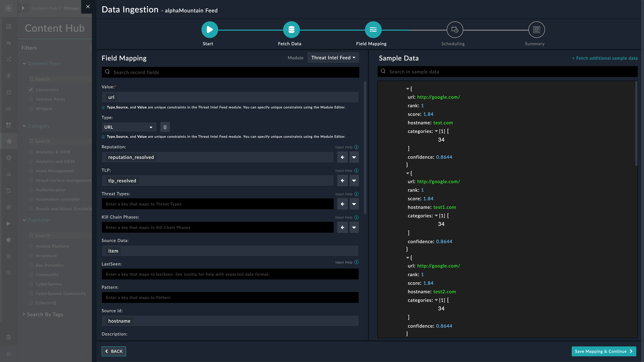Show Input Help info for Threat Types
This screenshot has height=362, width=644.
[357, 194]
